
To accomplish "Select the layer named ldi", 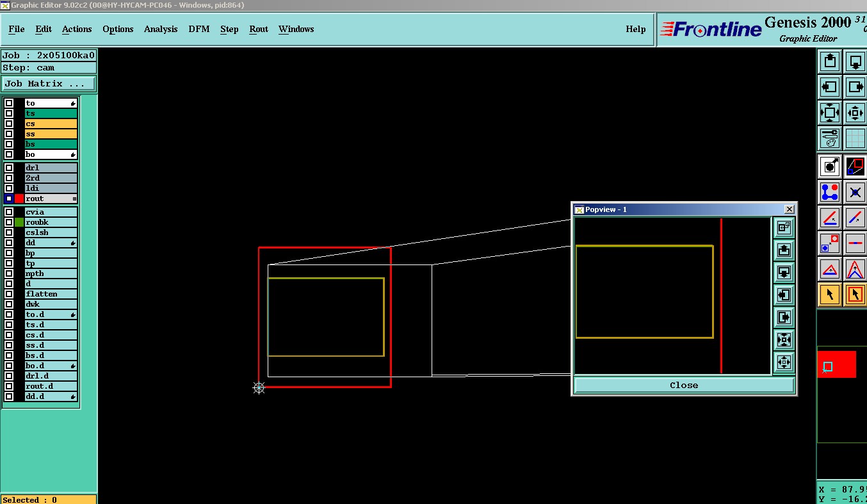I will [51, 188].
